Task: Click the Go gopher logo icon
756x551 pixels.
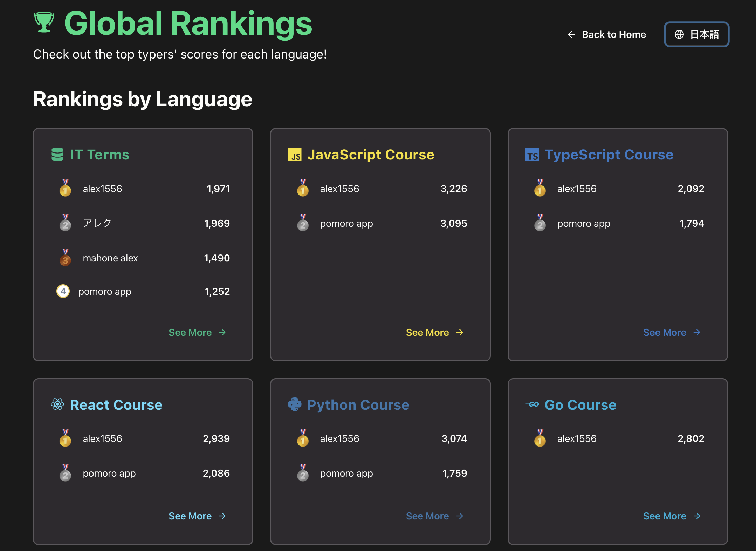Action: tap(532, 404)
